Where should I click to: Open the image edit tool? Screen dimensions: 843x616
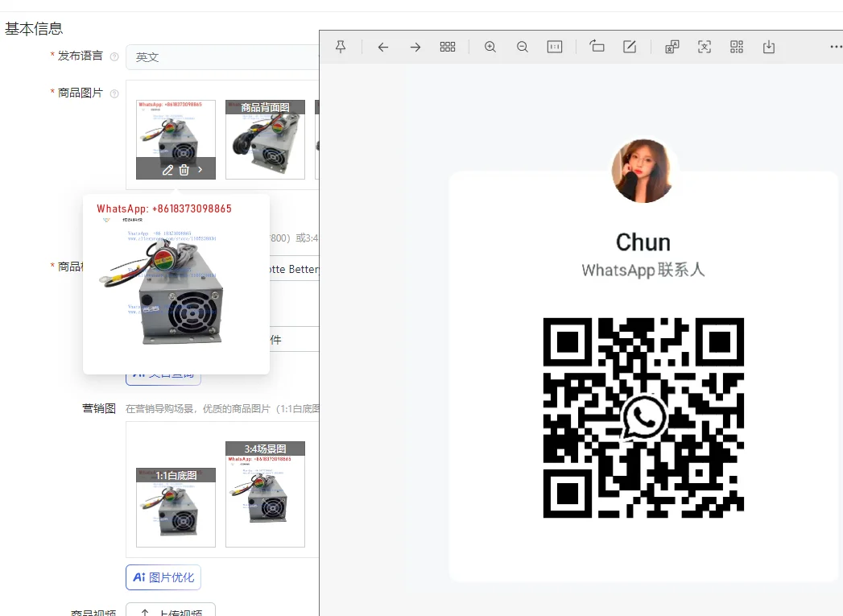point(630,47)
